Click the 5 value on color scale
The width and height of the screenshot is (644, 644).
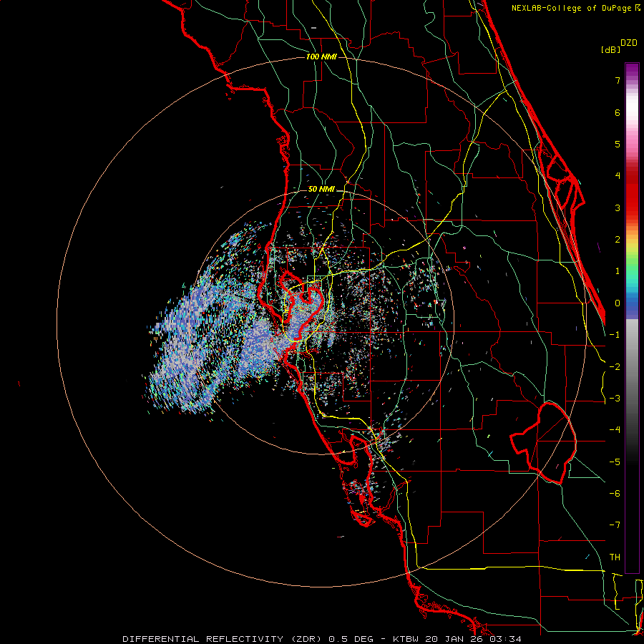tap(618, 144)
